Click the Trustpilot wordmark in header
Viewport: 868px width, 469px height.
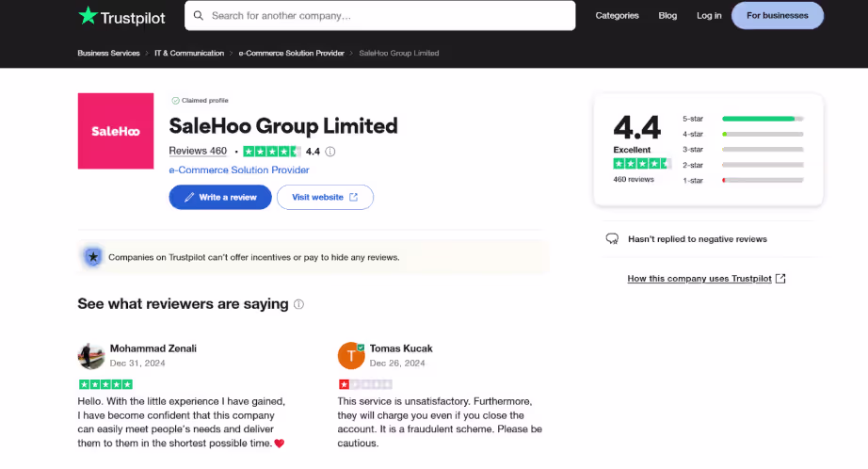(x=133, y=18)
